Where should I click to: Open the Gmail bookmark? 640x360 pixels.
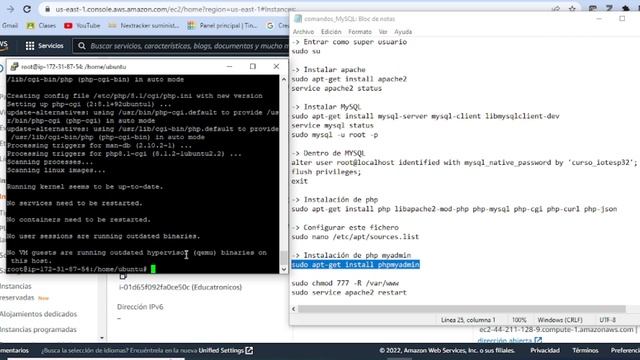[9, 25]
